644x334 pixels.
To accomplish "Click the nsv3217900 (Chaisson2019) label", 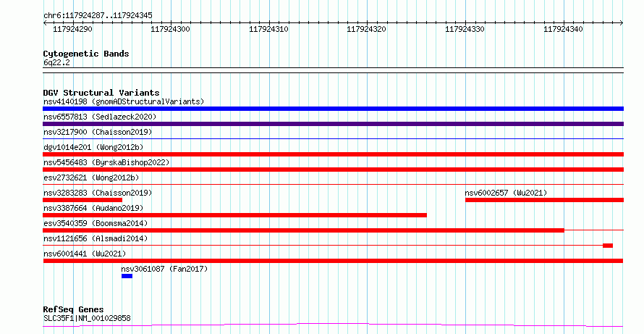I will 98,132.
